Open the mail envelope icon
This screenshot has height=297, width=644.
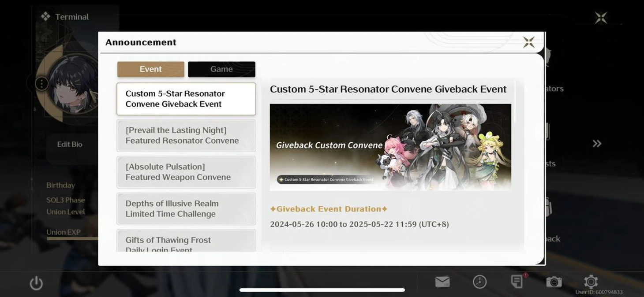[x=442, y=282]
